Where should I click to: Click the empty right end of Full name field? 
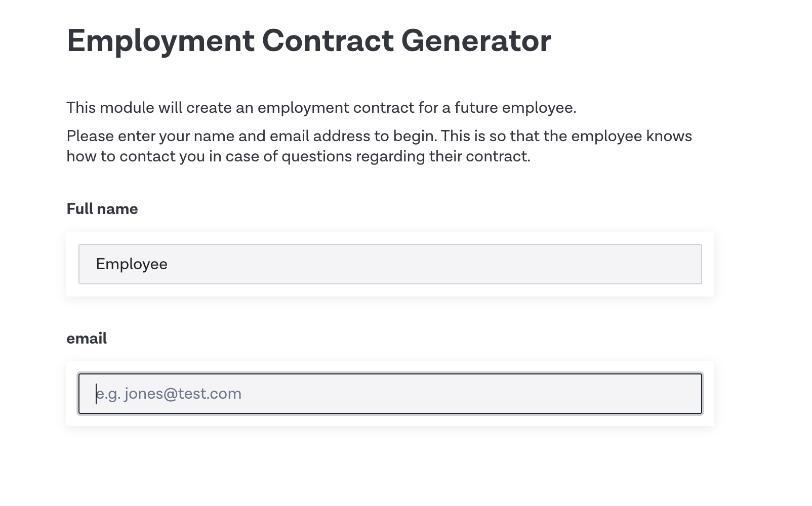(x=658, y=264)
